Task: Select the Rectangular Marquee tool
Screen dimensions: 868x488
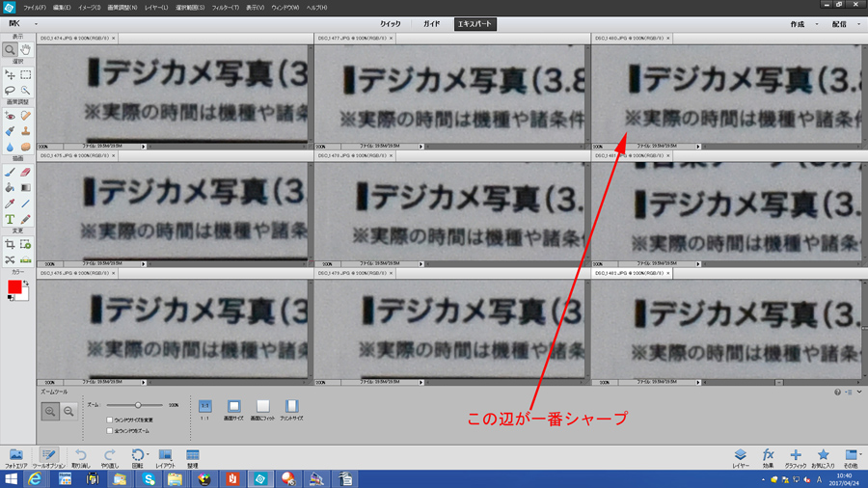Action: [26, 74]
